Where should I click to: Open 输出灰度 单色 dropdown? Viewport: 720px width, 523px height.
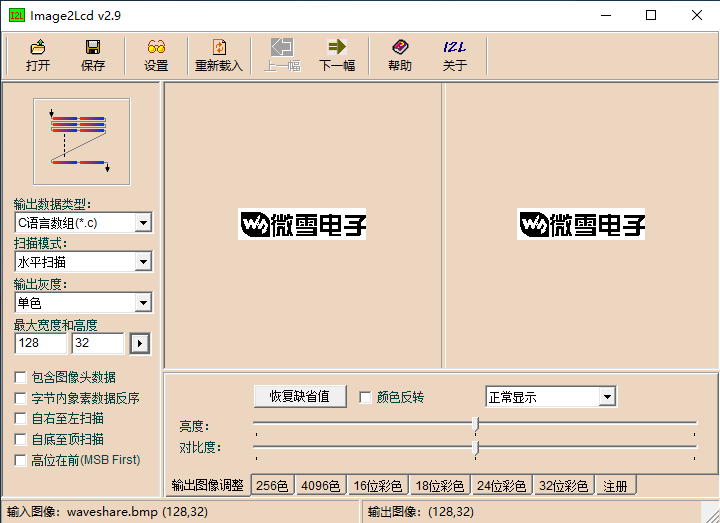(x=143, y=303)
